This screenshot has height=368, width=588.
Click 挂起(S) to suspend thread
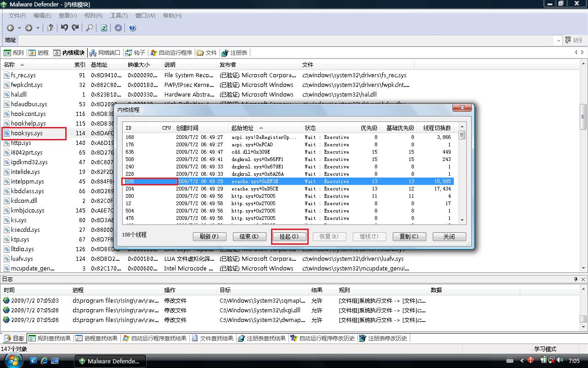(289, 236)
